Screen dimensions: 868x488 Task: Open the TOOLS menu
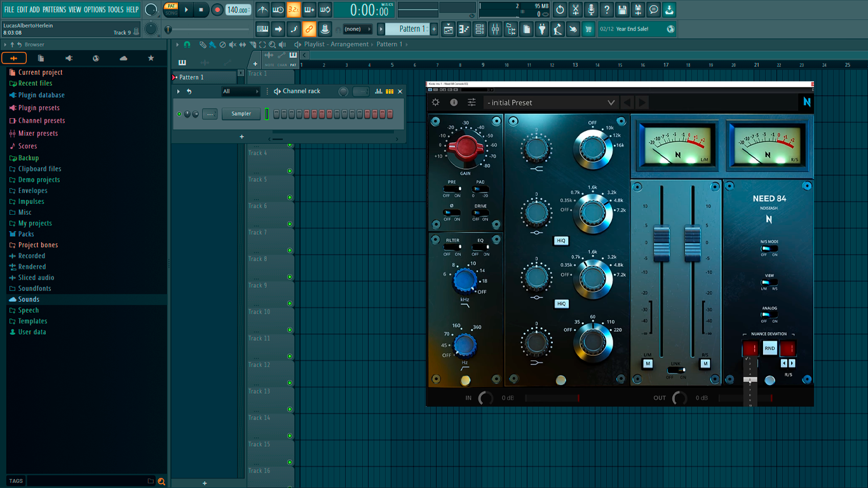[x=116, y=10]
